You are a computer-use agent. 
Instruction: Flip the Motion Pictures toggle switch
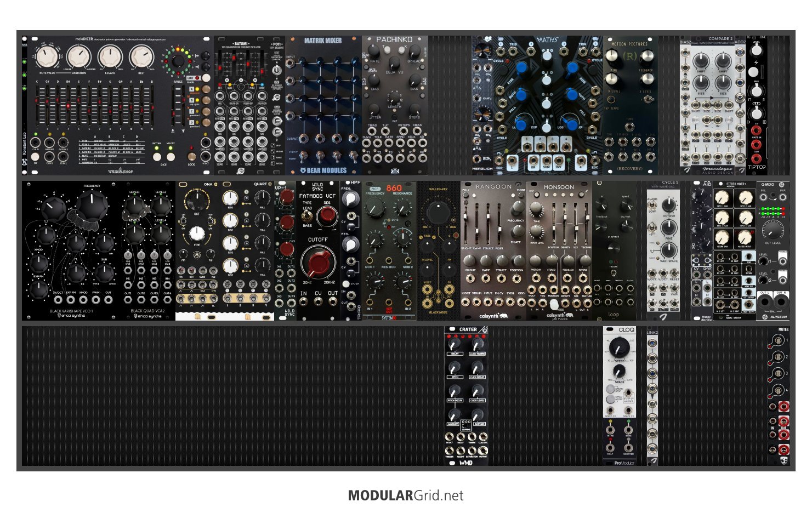click(x=648, y=99)
